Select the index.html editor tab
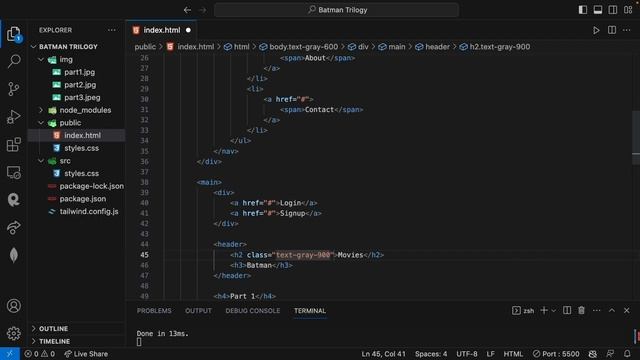 pos(162,30)
